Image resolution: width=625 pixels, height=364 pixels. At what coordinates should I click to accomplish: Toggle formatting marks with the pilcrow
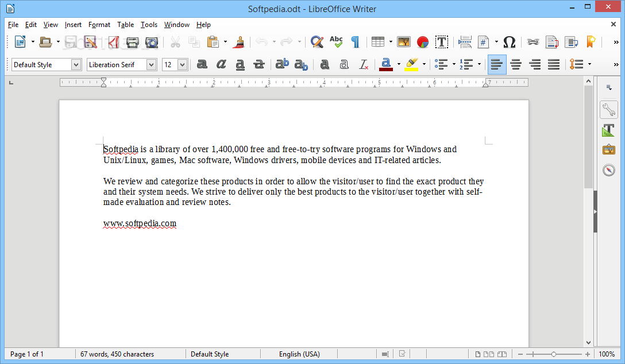(355, 42)
